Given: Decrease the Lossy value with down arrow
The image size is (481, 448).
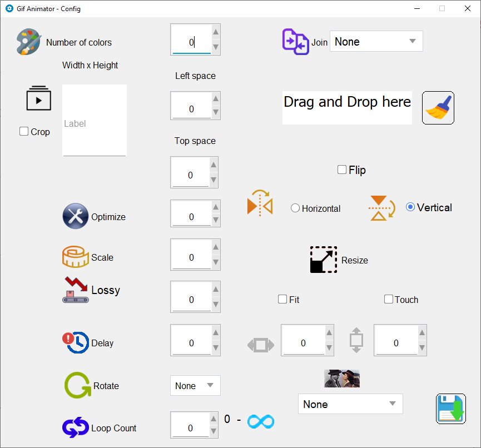Looking at the screenshot, I should tap(216, 304).
